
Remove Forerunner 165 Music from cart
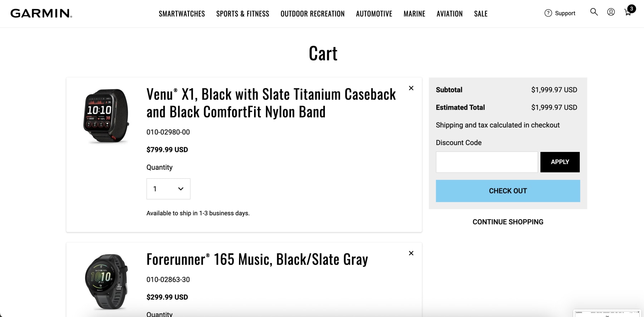coord(411,253)
